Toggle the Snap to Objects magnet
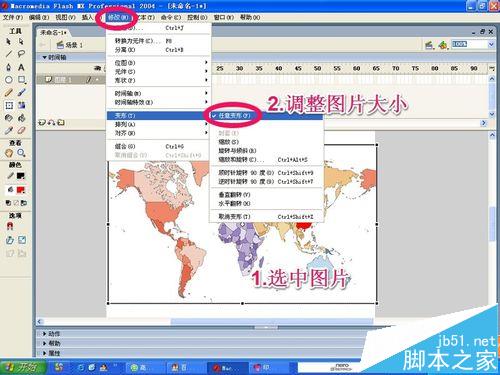500x375 pixels. [10, 226]
